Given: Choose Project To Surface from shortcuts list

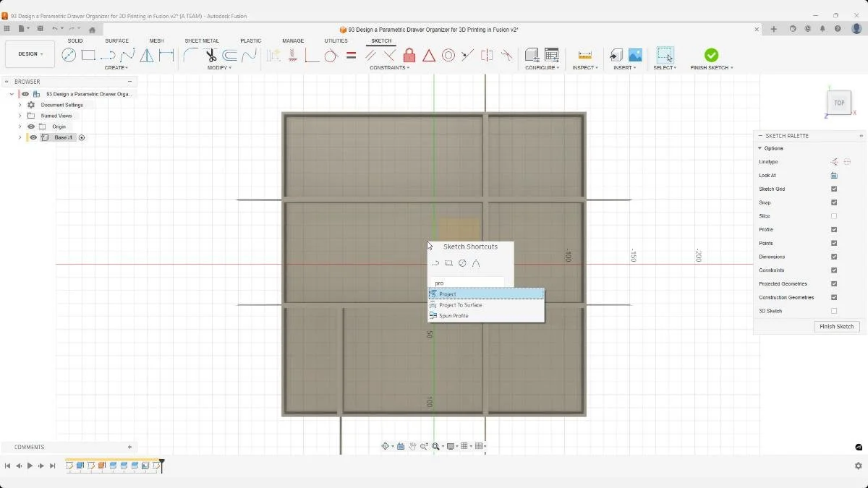Looking at the screenshot, I should (460, 304).
